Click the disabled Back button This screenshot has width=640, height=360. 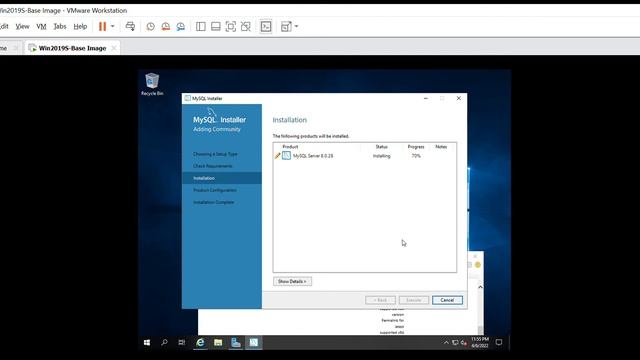pyautogui.click(x=380, y=300)
